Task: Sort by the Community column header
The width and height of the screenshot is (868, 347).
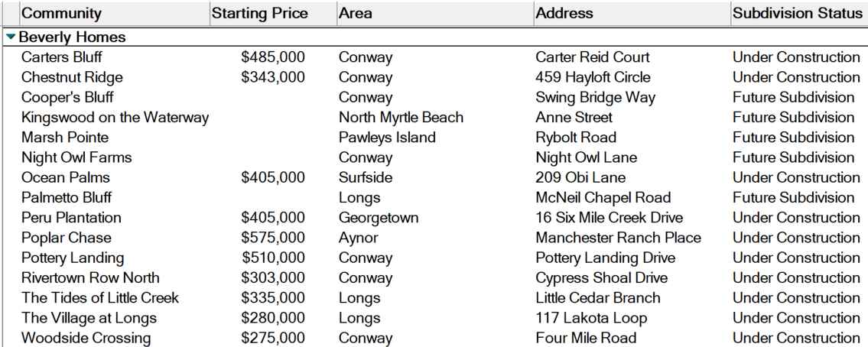Action: 115,13
